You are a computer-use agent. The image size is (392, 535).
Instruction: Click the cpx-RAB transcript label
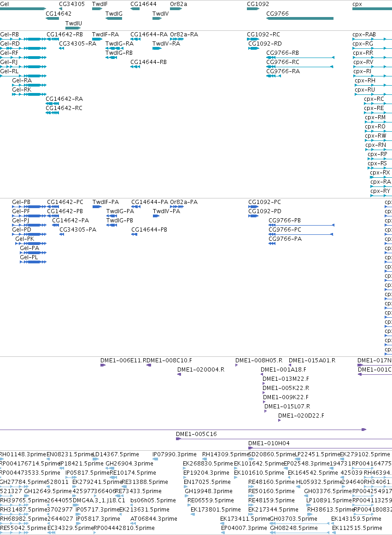[x=364, y=35]
